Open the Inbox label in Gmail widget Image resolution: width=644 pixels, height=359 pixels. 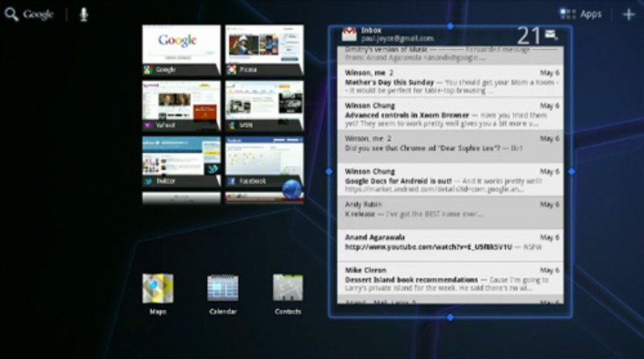[x=371, y=31]
